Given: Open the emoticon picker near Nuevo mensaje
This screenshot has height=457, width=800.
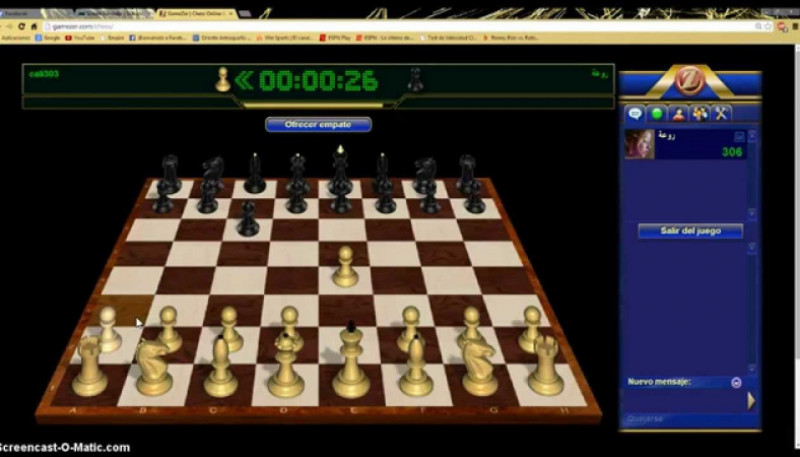Looking at the screenshot, I should [736, 383].
